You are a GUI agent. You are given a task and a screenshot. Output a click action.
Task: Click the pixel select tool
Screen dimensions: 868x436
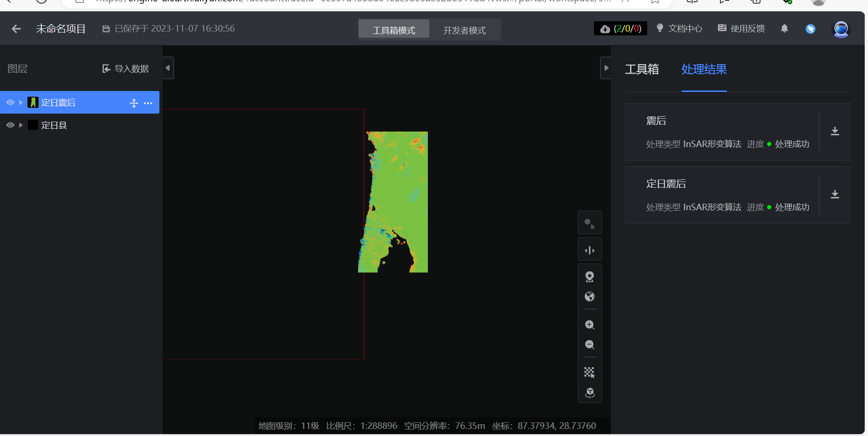pyautogui.click(x=590, y=373)
